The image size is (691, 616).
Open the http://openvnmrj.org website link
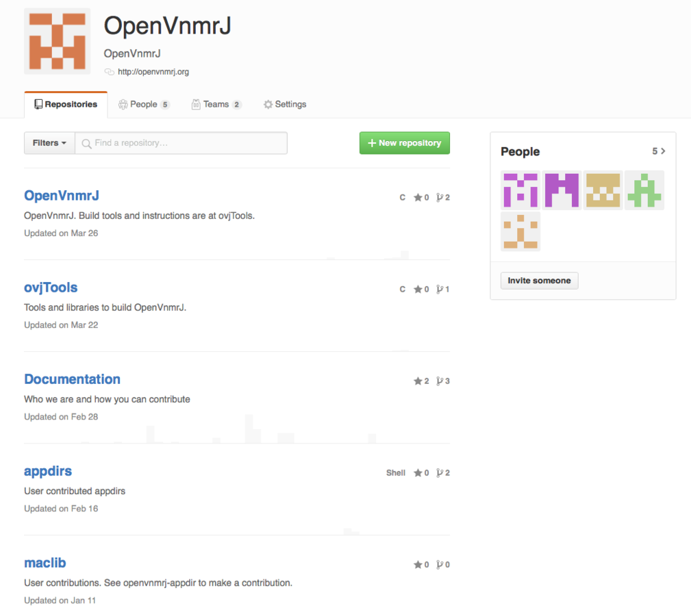153,72
